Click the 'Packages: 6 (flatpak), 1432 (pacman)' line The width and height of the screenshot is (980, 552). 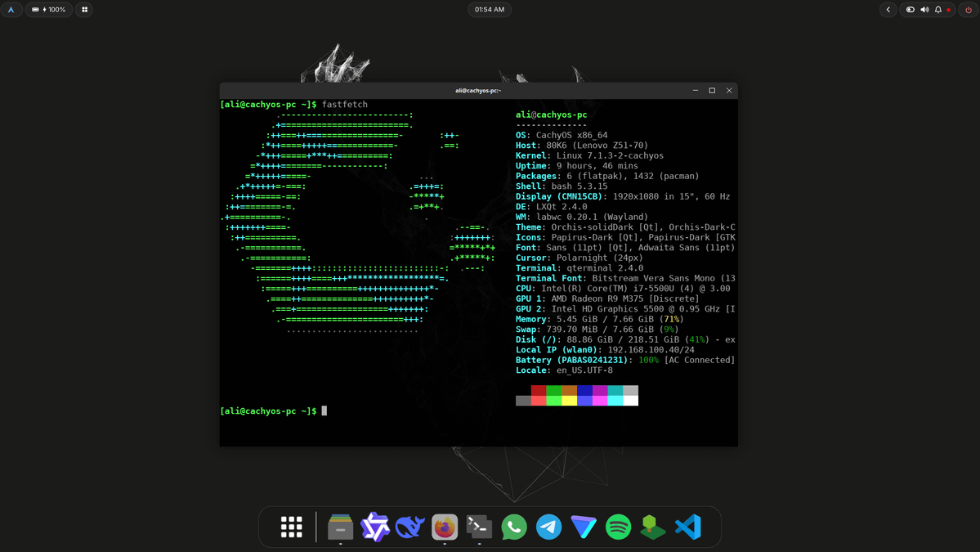[607, 177]
